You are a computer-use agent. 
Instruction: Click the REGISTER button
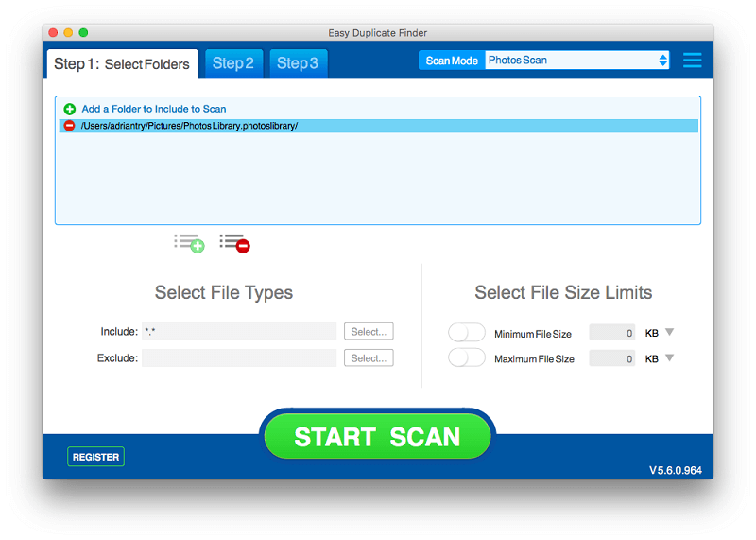click(x=96, y=457)
